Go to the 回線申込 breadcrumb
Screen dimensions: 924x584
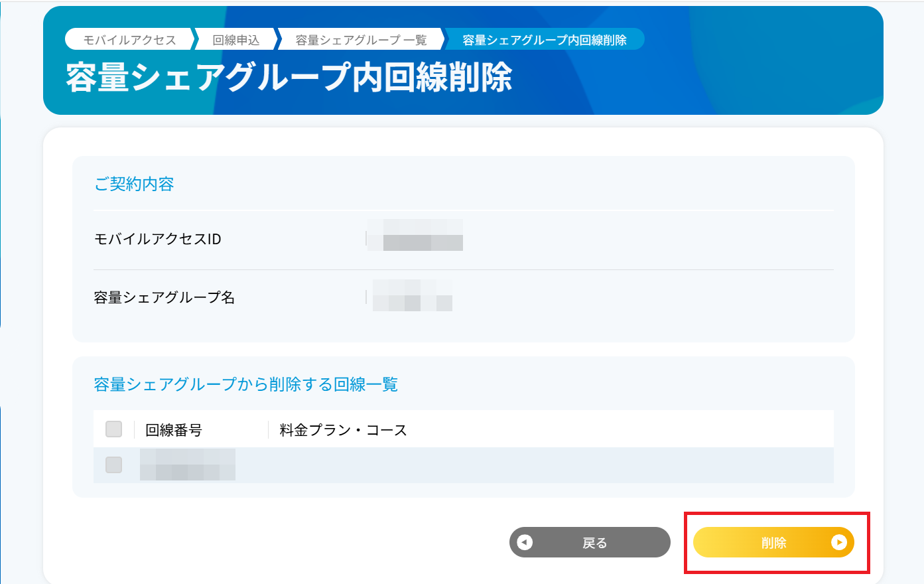[x=235, y=40]
